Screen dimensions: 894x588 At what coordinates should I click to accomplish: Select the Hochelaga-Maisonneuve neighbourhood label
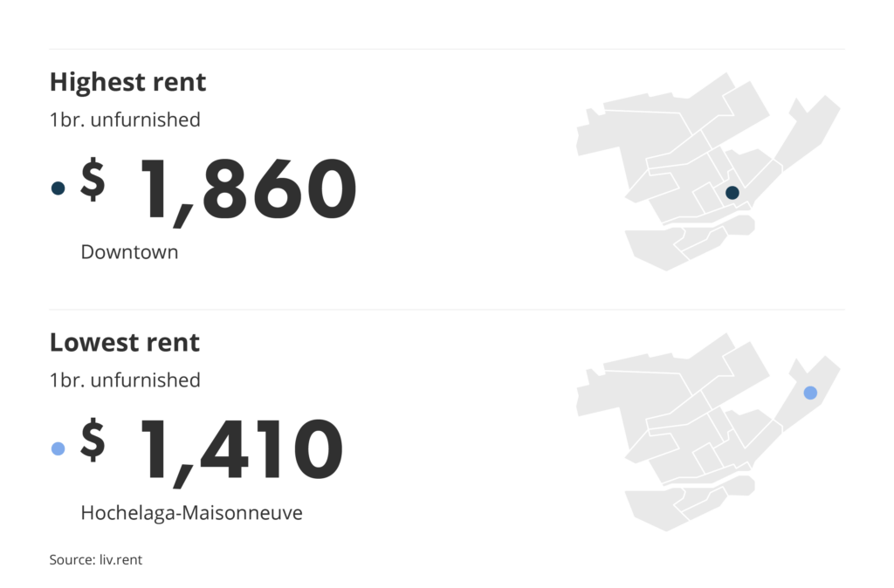191,513
